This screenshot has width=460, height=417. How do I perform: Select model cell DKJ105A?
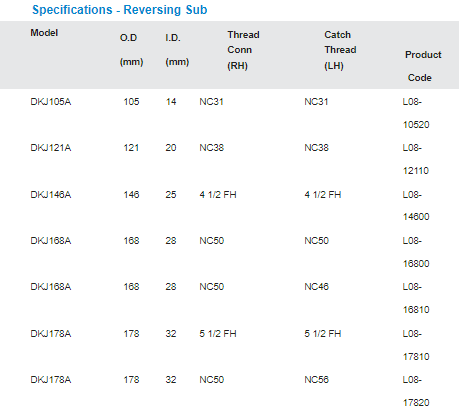pyautogui.click(x=51, y=102)
